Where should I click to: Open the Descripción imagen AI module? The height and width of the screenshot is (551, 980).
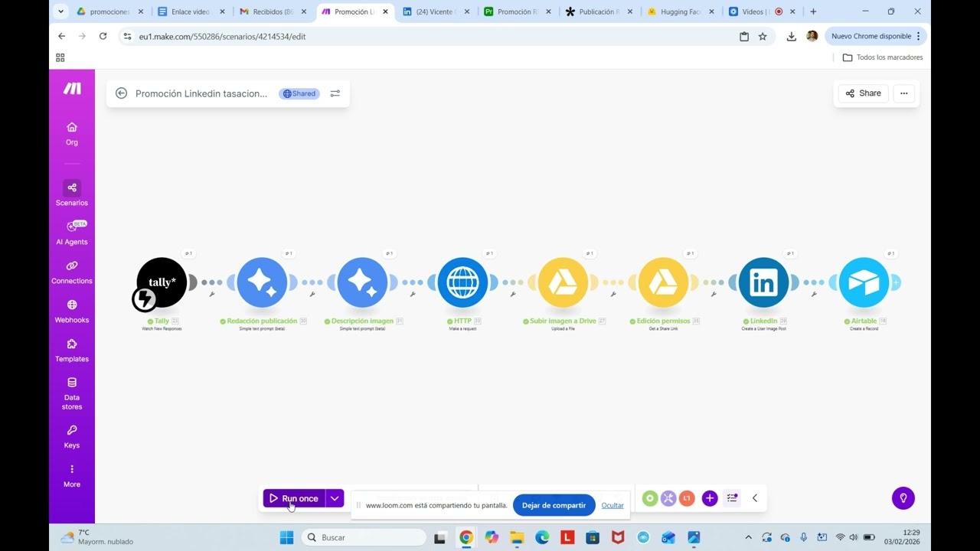pos(362,282)
